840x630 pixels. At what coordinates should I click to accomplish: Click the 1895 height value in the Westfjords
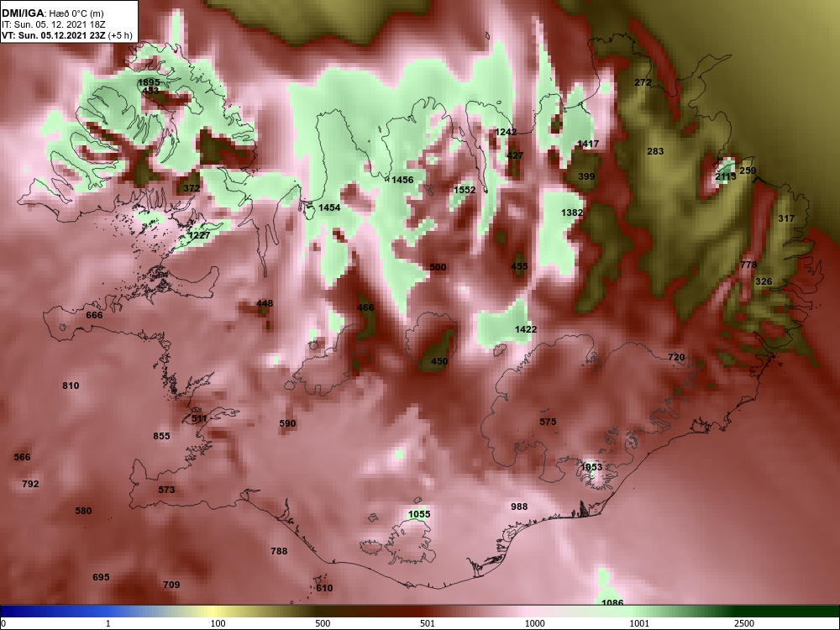tap(149, 82)
